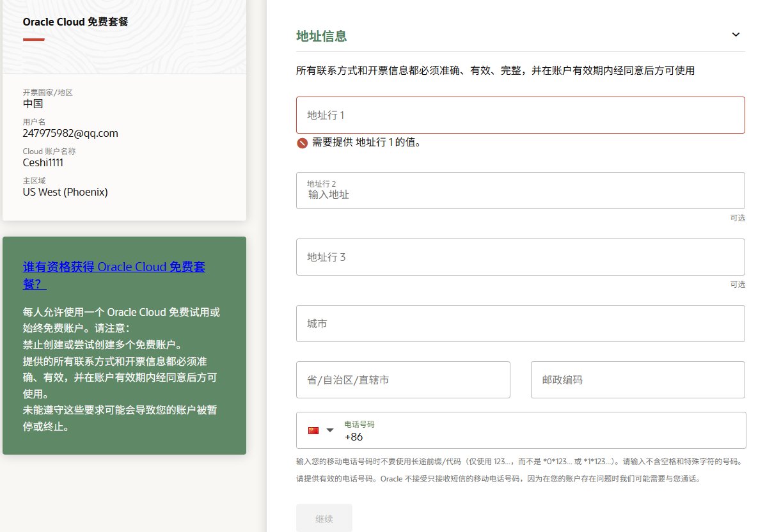Click the Cloud account name Ceshi1111
This screenshot has height=532, width=765.
click(43, 162)
